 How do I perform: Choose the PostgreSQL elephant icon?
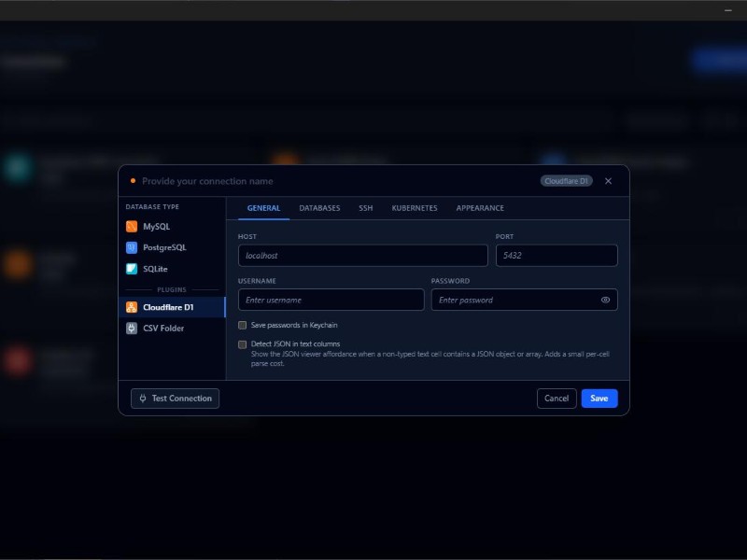point(132,247)
